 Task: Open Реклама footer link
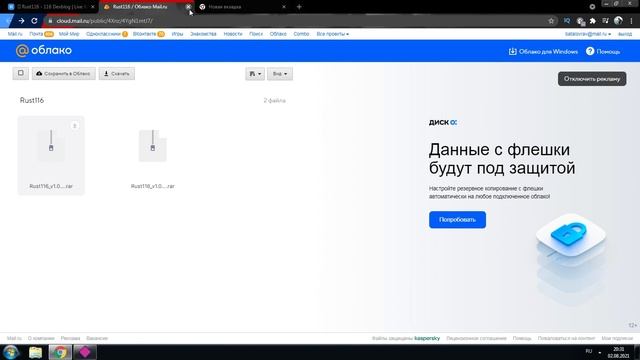click(x=70, y=338)
